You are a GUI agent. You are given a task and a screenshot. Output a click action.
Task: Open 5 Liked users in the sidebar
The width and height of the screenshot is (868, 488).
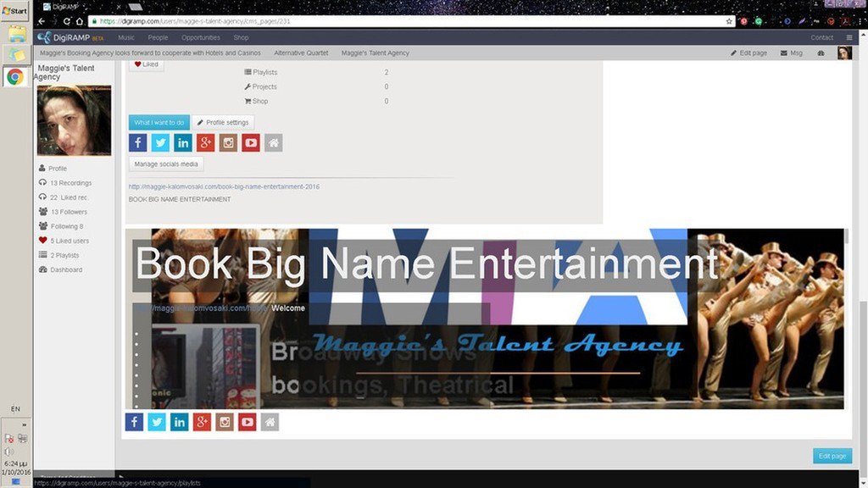click(x=64, y=241)
